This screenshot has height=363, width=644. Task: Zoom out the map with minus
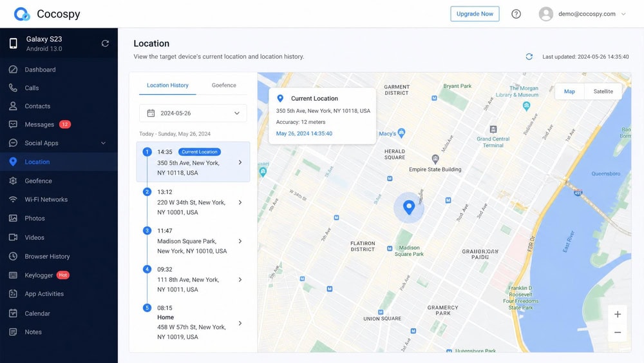[618, 332]
